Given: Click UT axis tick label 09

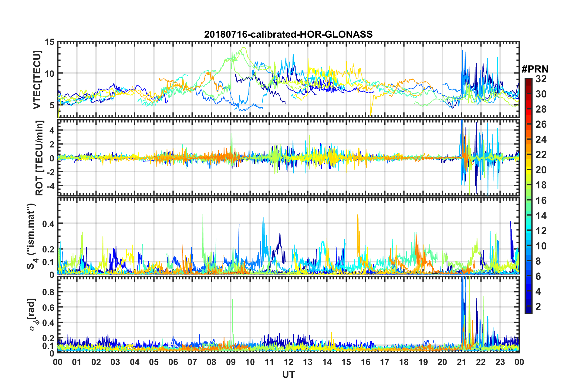Looking at the screenshot, I should pos(231,362).
